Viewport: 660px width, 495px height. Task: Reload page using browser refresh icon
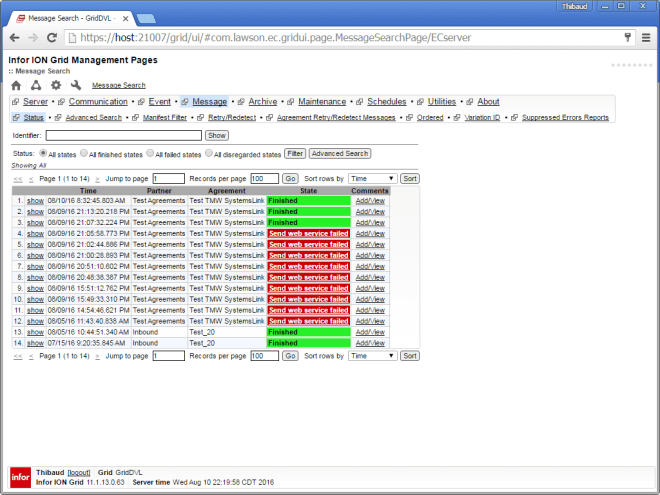(x=54, y=37)
